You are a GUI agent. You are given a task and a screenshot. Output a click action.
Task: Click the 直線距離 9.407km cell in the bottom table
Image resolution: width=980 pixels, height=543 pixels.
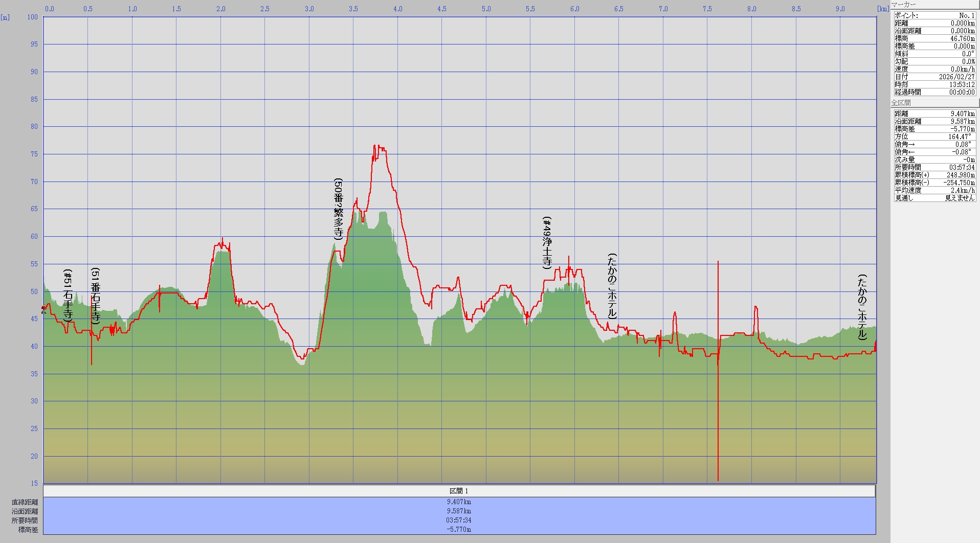459,502
